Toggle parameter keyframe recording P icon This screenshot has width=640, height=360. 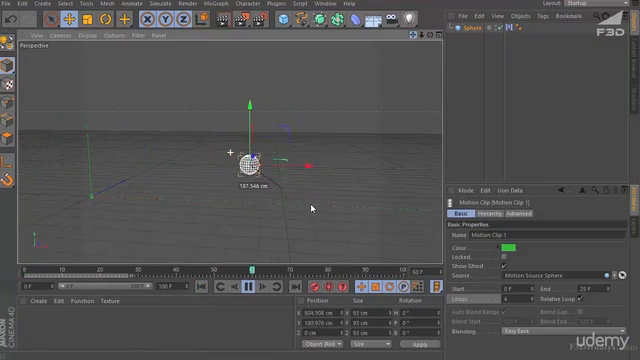point(403,287)
